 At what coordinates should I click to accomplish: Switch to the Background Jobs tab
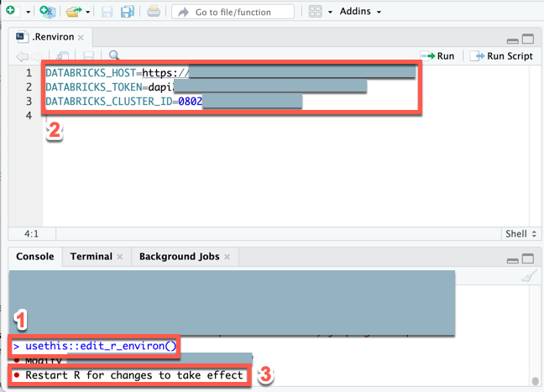click(x=179, y=256)
